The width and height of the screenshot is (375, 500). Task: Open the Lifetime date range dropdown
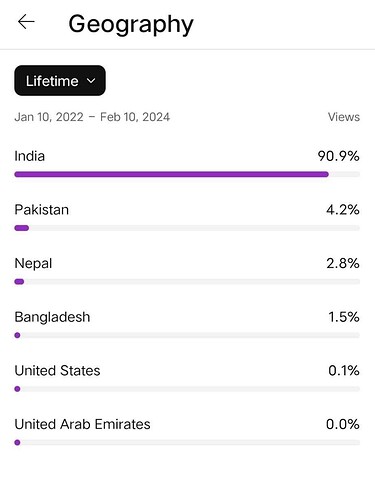coord(60,81)
